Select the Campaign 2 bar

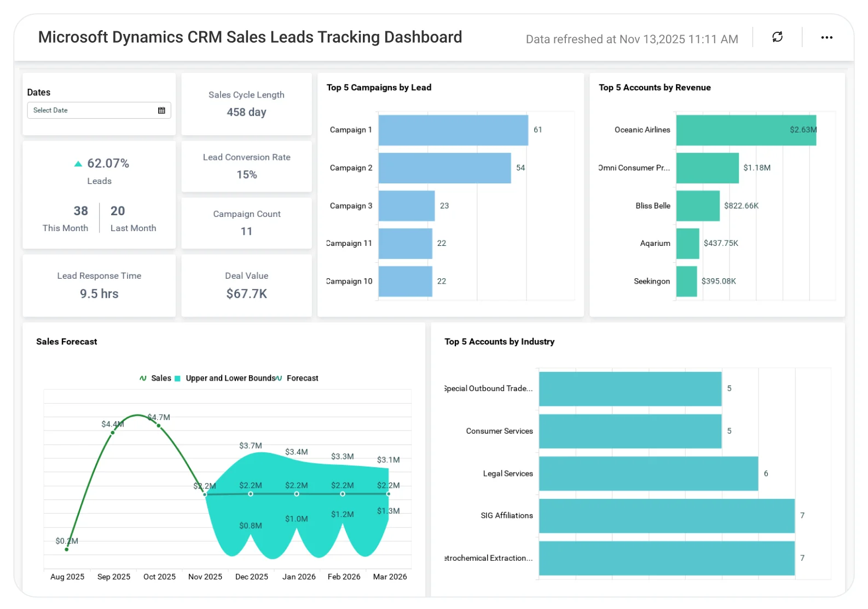[x=444, y=168]
